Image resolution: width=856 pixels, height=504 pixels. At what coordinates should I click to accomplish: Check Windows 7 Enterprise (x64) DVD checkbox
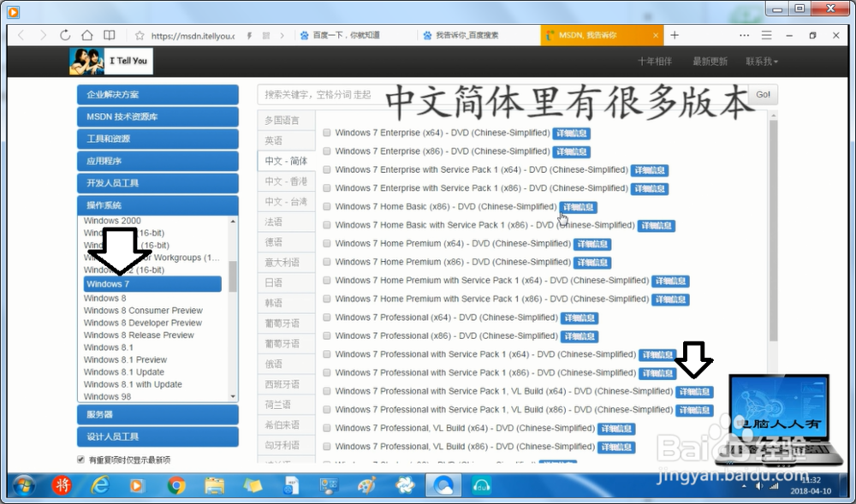[326, 133]
